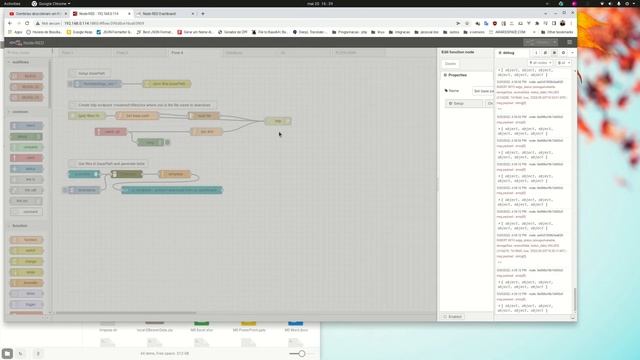
Task: Toggle the green debug node output button
Action: 167,142
